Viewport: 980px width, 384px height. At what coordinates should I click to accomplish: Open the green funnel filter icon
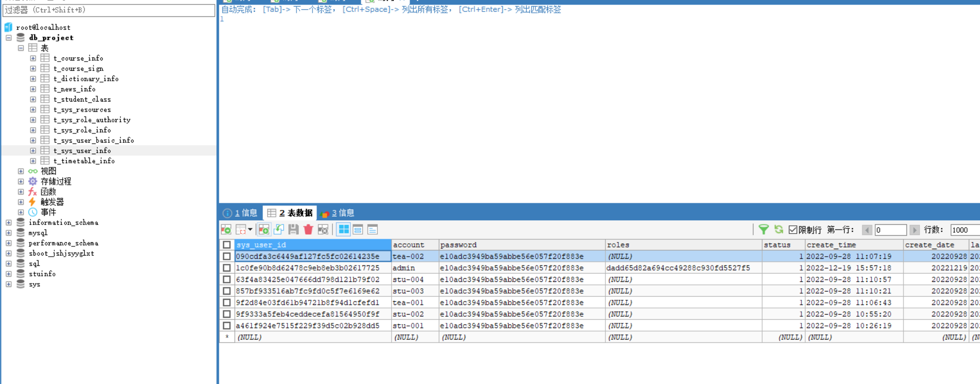point(764,229)
